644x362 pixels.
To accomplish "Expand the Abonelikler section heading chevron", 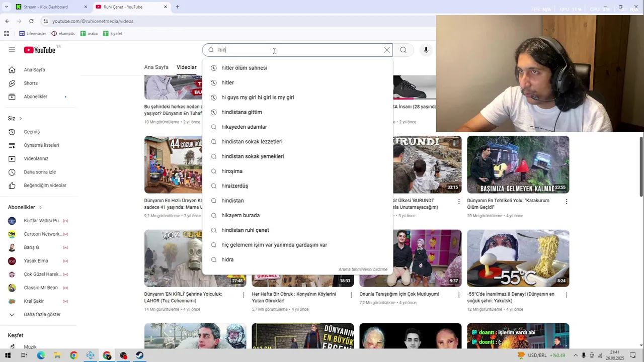I will click(x=40, y=207).
